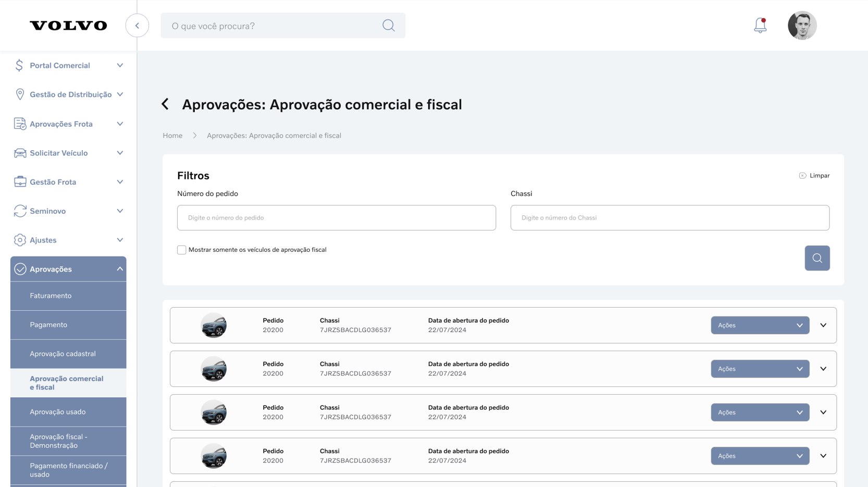Expand the Portal Comercial menu
868x487 pixels.
point(68,66)
